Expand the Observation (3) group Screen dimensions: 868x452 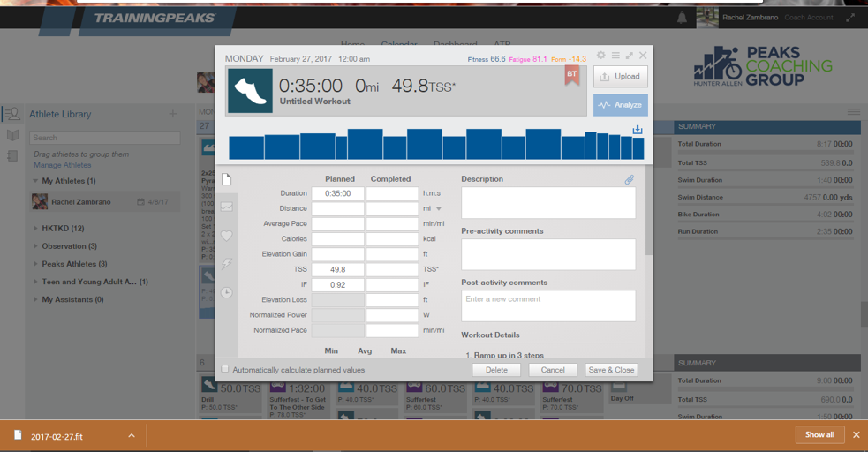(35, 246)
